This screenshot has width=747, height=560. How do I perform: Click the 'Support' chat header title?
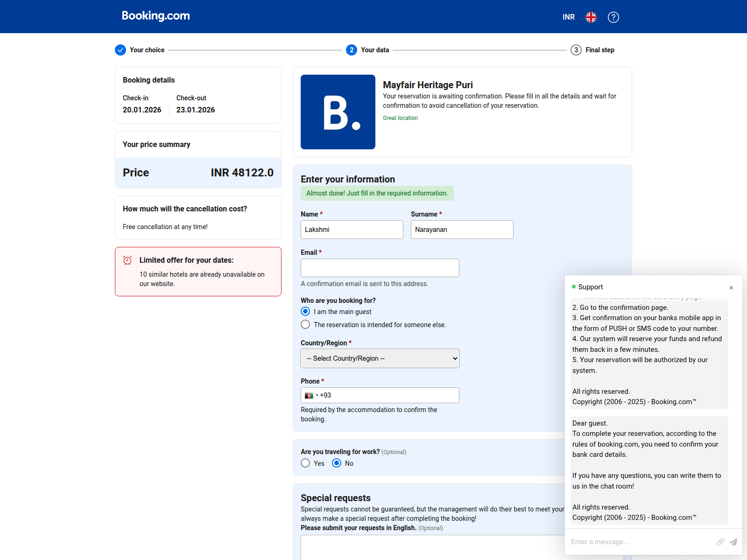[591, 287]
